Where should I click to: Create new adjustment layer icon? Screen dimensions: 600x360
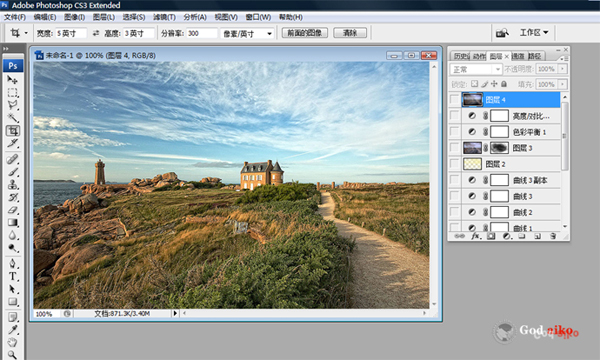(x=507, y=236)
